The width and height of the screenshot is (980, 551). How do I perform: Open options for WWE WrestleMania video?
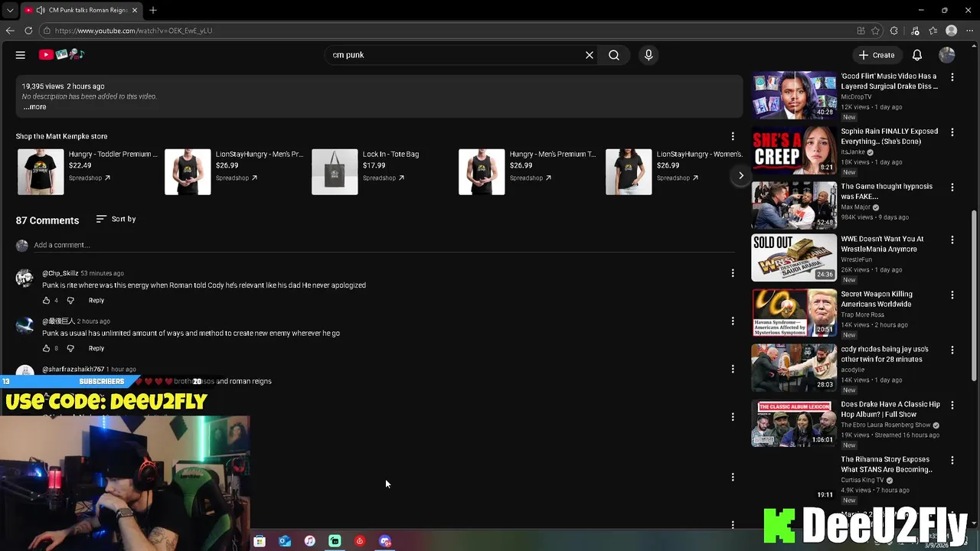click(x=952, y=240)
